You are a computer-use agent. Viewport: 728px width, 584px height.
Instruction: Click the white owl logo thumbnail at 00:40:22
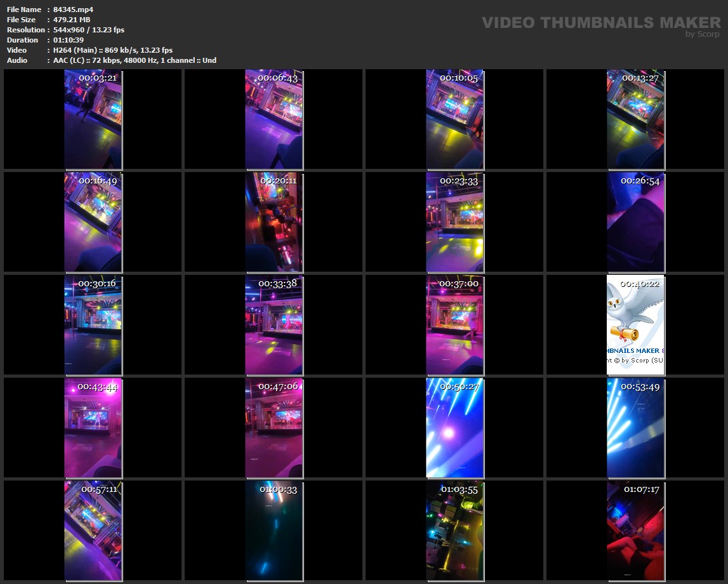636,325
